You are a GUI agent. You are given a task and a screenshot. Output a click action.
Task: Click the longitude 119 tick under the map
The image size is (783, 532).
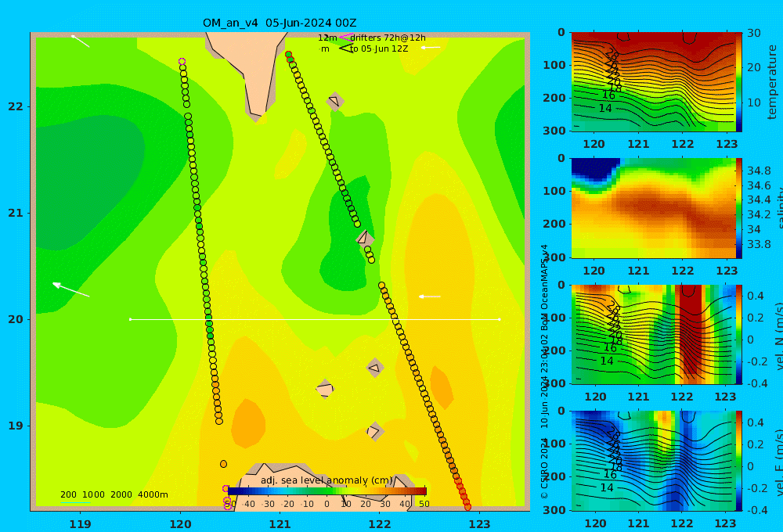coord(80,524)
